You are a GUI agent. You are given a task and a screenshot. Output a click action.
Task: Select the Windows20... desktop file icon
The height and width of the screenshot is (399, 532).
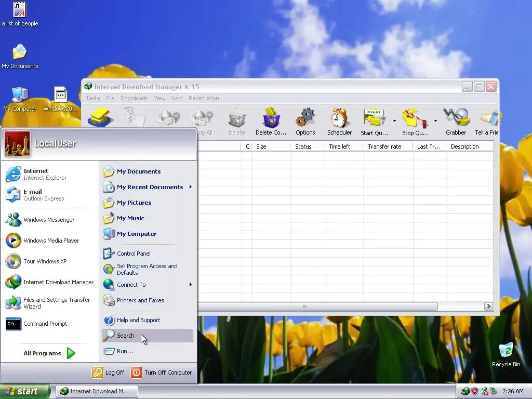pos(61,99)
